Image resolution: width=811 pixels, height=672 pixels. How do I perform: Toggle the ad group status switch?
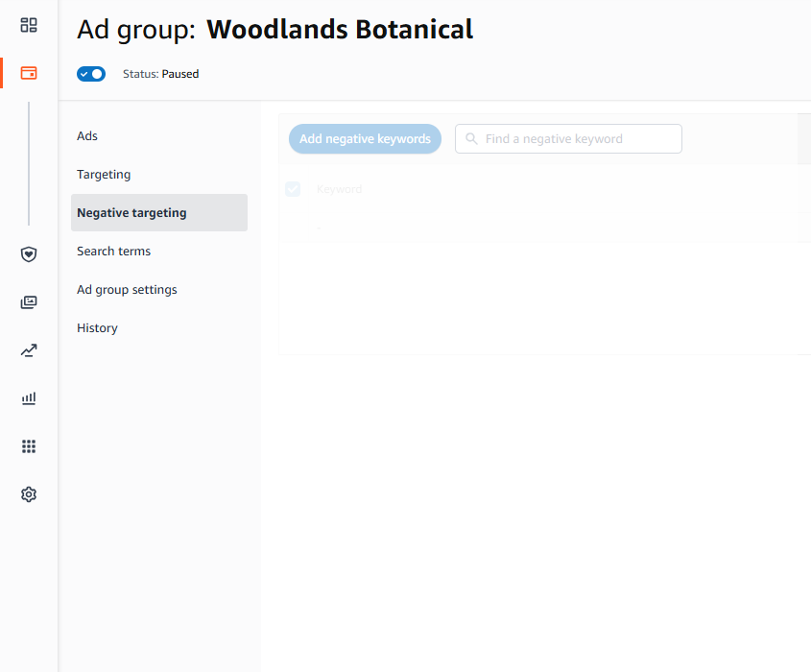pyautogui.click(x=91, y=74)
